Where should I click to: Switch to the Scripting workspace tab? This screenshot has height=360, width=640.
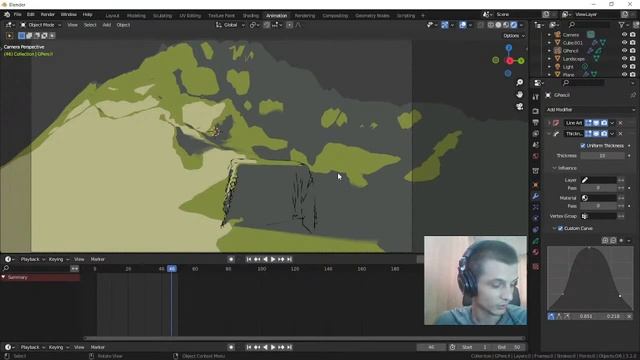click(406, 16)
